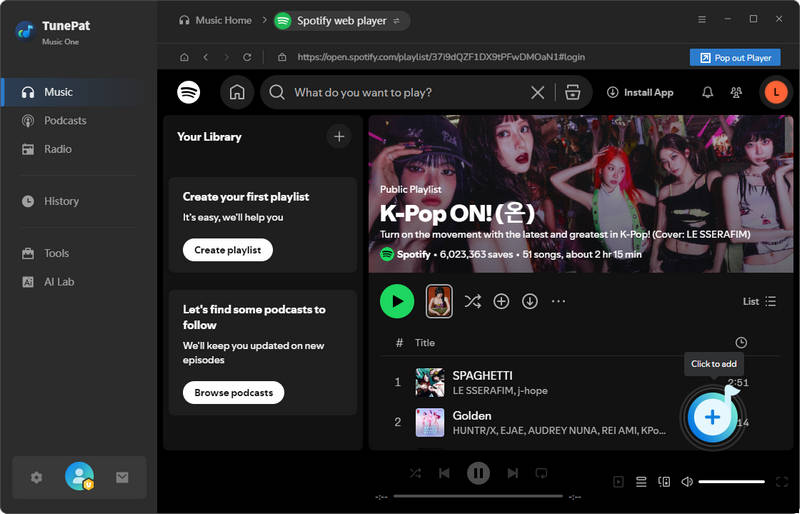Click the duration clock column header

(x=741, y=343)
